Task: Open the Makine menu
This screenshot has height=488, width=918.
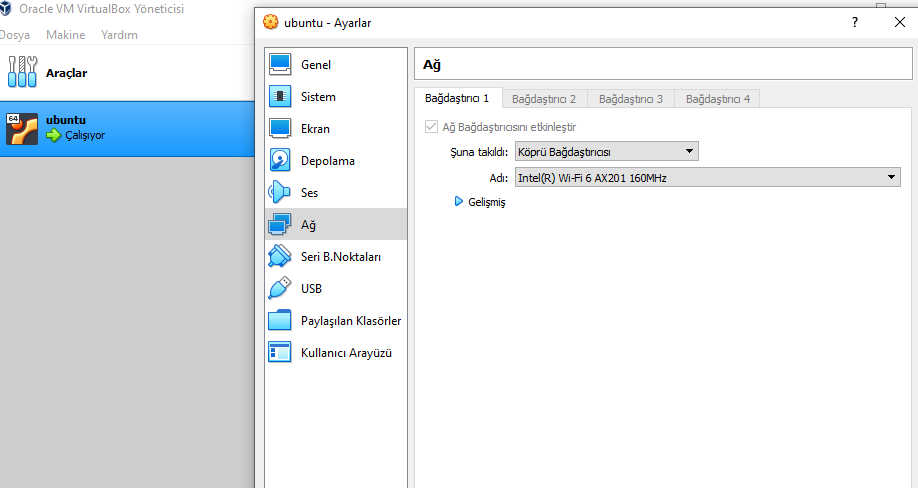Action: [x=66, y=35]
